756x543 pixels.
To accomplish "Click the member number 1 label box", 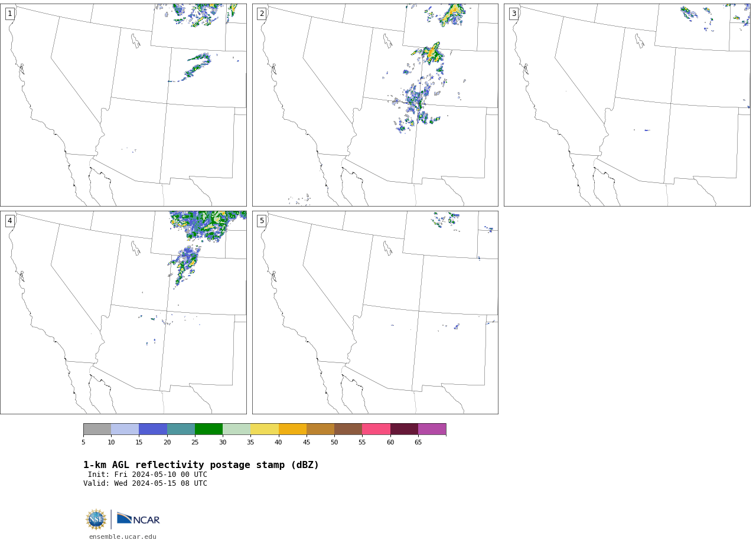I will tap(10, 14).
